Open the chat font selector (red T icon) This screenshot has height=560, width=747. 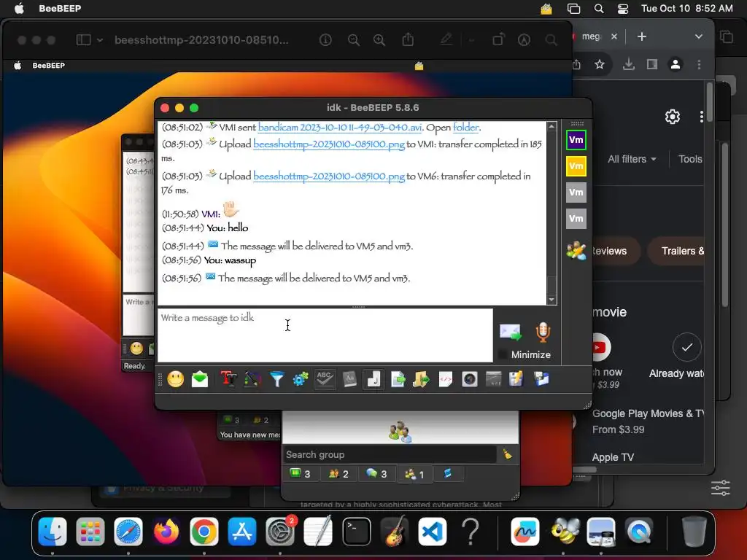pos(228,379)
